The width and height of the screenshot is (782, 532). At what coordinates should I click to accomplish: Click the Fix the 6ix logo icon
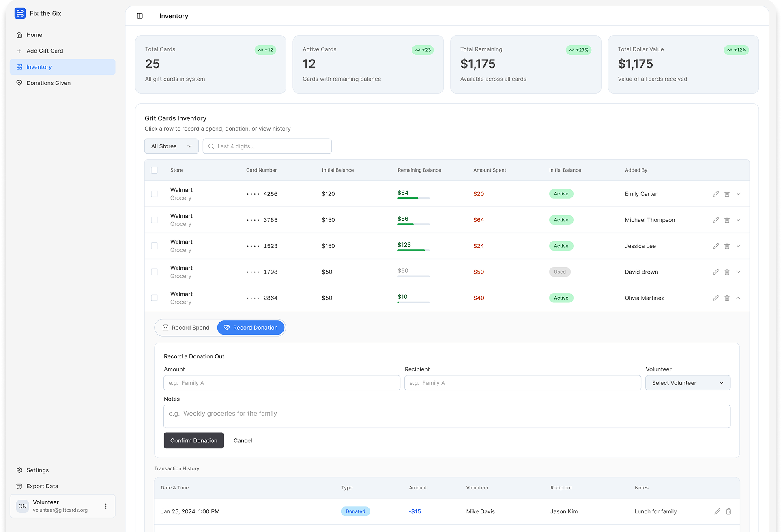(x=20, y=13)
